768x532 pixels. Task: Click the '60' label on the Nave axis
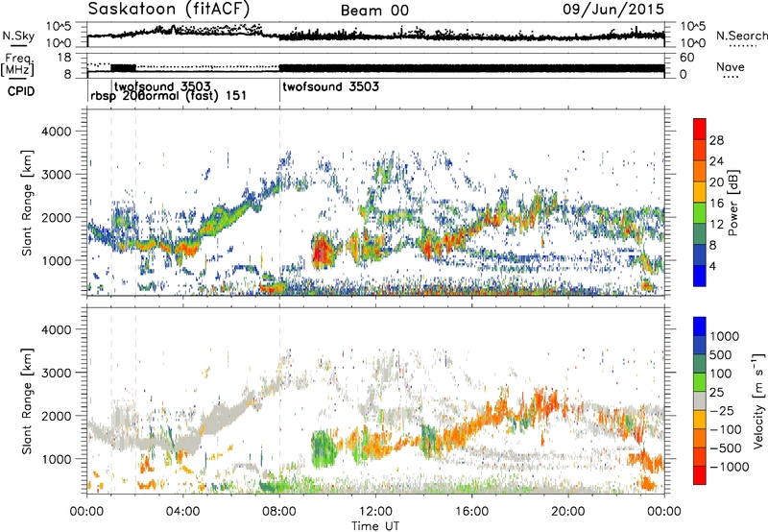point(686,58)
